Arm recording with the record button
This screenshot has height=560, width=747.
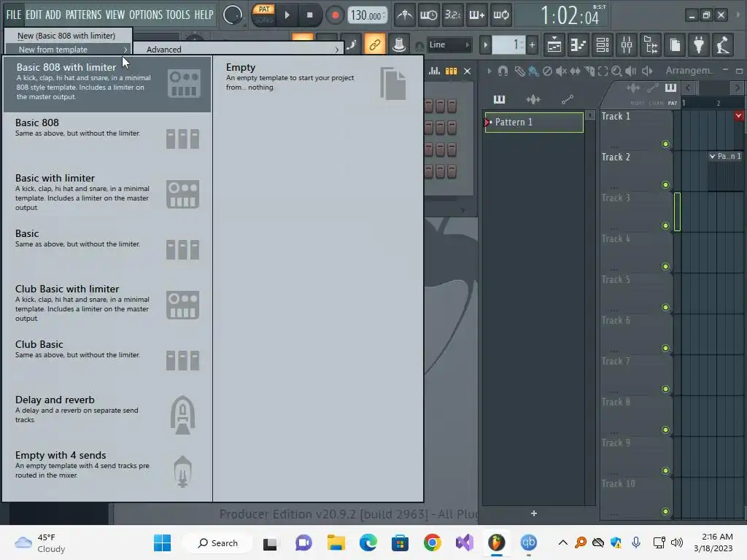pos(335,15)
